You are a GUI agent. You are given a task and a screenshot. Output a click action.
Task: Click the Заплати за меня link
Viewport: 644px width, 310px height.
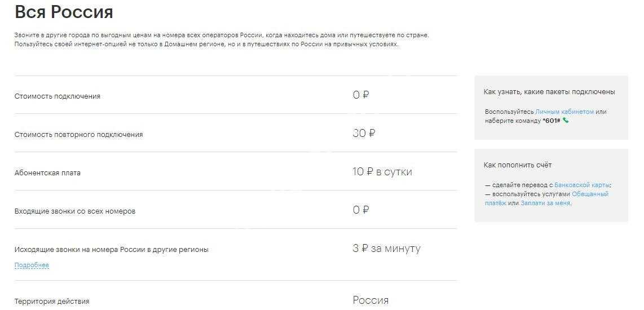545,203
